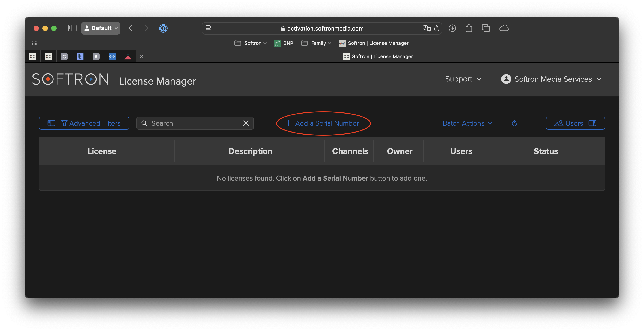The width and height of the screenshot is (644, 331).
Task: Click the SOFTRON logo
Action: 70,79
